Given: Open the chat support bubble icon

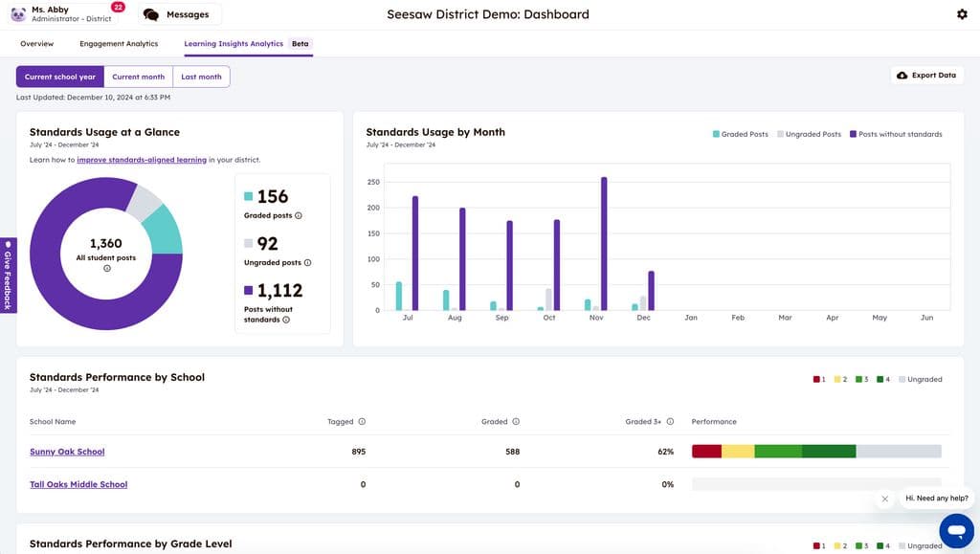Looking at the screenshot, I should pyautogui.click(x=956, y=530).
